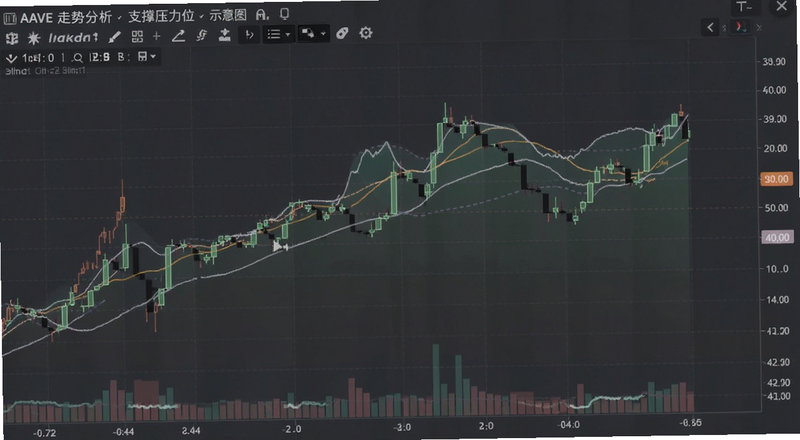Click the eraser pill icon in the toolbar
800x440 pixels.
(342, 33)
